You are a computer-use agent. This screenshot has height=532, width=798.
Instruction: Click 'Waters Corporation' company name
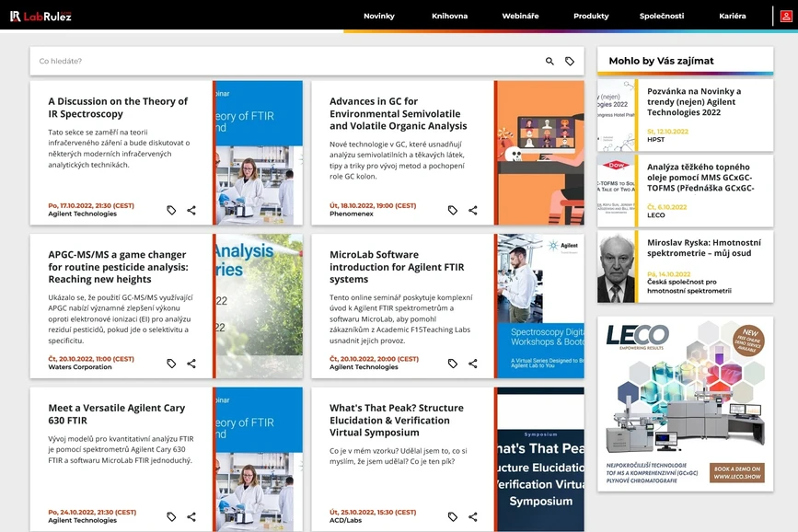tap(80, 367)
